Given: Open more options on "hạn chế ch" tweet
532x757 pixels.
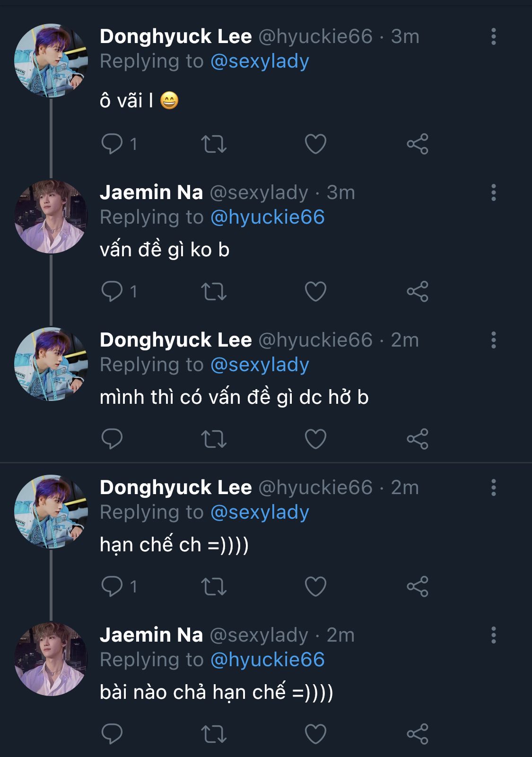Looking at the screenshot, I should click(x=493, y=487).
